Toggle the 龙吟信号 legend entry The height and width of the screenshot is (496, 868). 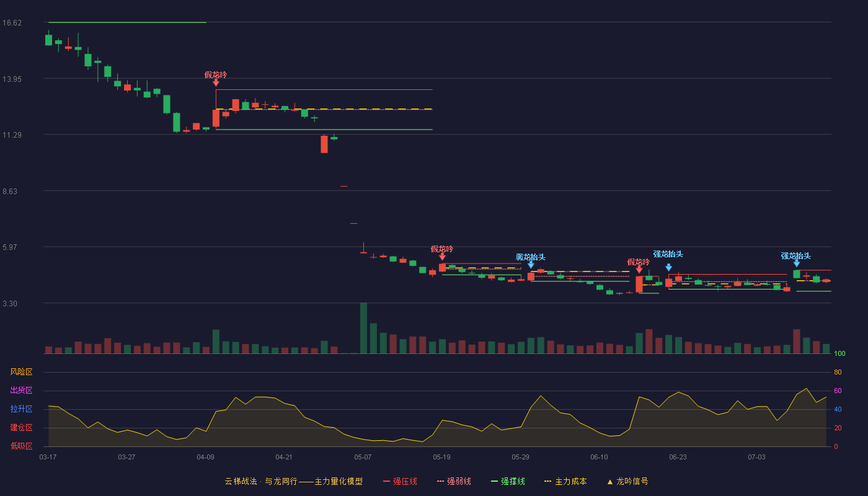(627, 481)
